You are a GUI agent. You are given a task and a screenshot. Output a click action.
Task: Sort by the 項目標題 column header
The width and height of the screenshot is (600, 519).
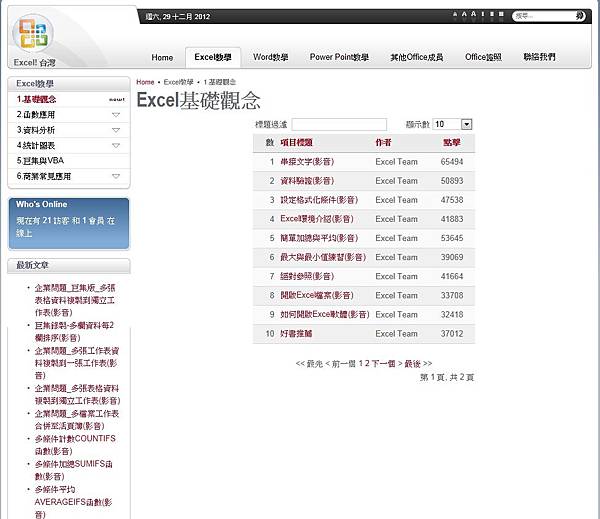297,142
